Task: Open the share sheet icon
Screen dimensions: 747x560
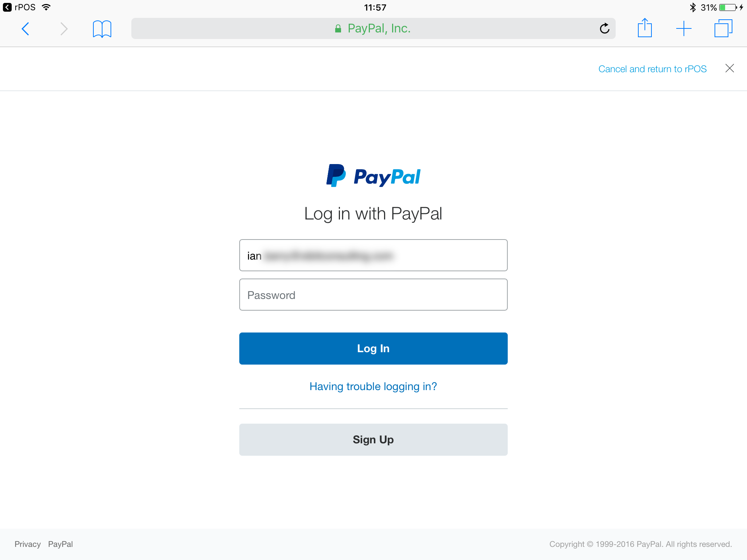Action: [x=645, y=28]
